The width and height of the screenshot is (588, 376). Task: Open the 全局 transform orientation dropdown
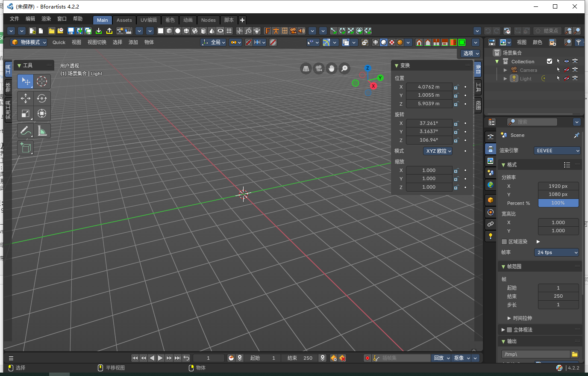213,42
